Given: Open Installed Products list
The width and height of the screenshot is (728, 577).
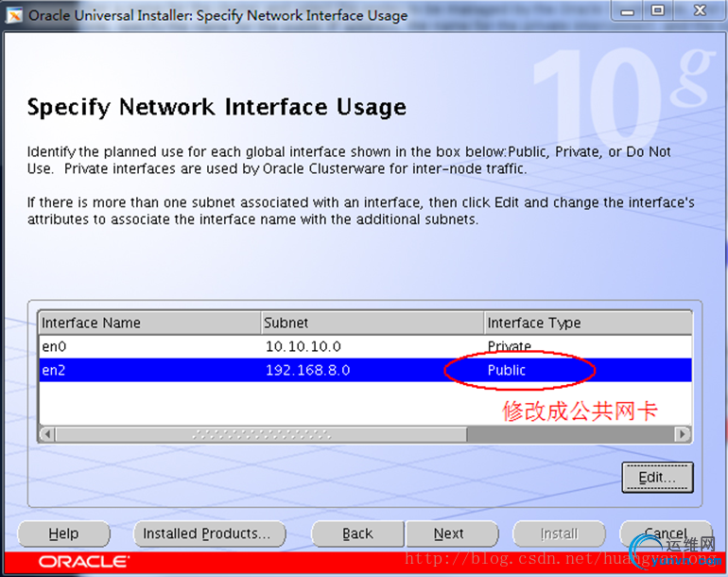Looking at the screenshot, I should pos(209,533).
